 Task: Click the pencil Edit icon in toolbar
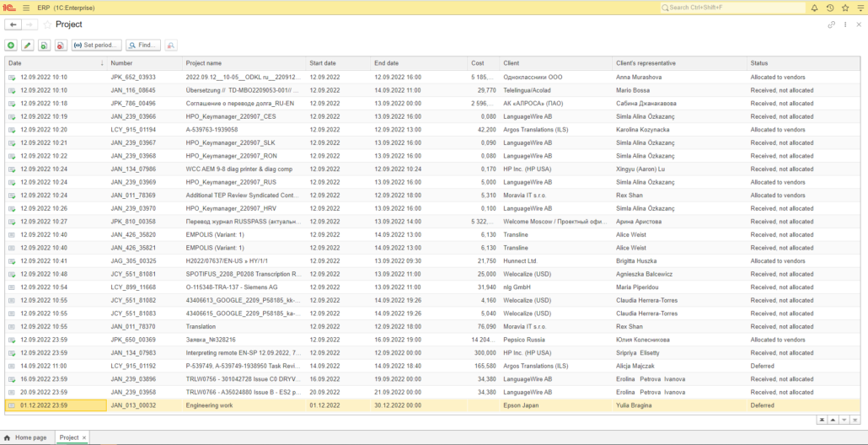28,45
